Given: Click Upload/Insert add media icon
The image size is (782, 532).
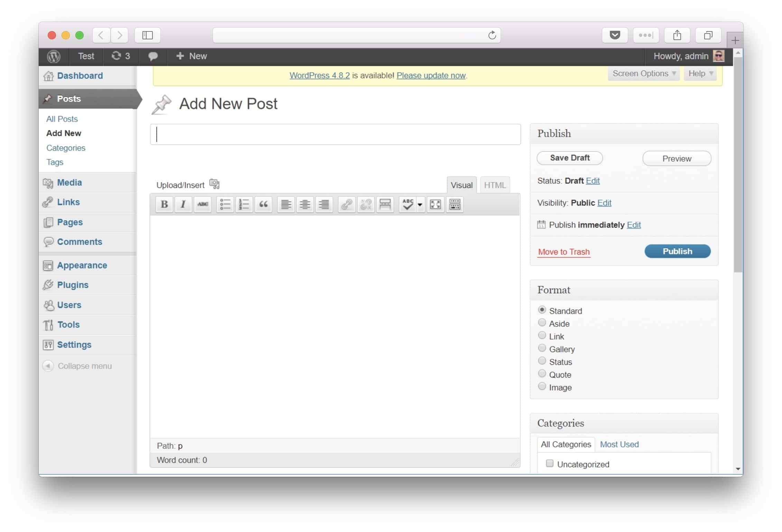Looking at the screenshot, I should [x=214, y=184].
